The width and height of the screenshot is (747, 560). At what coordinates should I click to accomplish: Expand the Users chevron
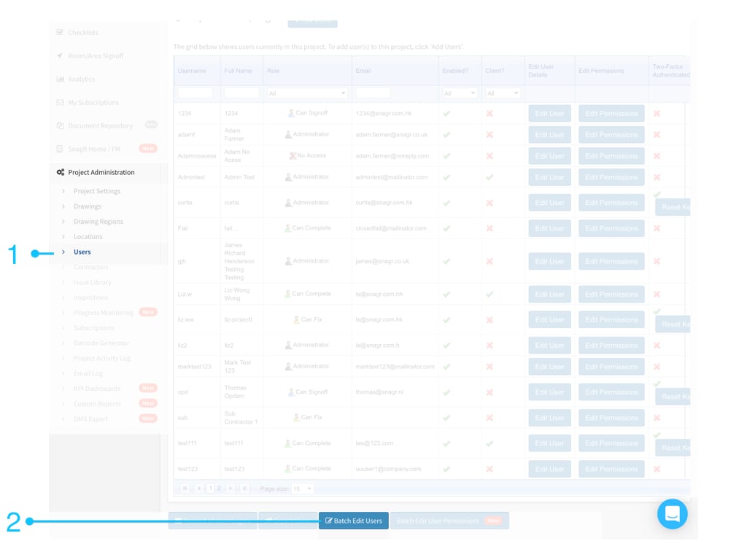click(x=63, y=252)
